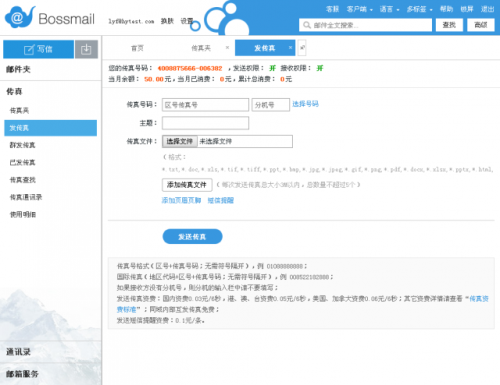
Task: Close the 发传真 tab
Action: [290, 48]
